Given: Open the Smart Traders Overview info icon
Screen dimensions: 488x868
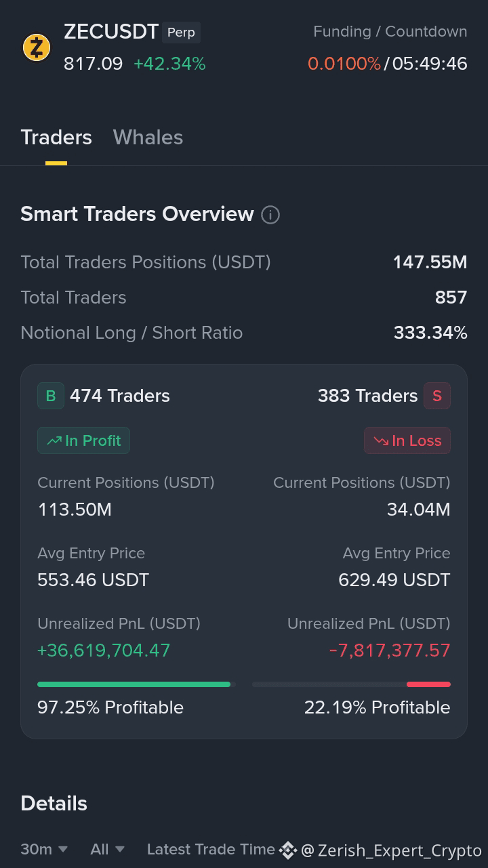Looking at the screenshot, I should click(x=270, y=215).
